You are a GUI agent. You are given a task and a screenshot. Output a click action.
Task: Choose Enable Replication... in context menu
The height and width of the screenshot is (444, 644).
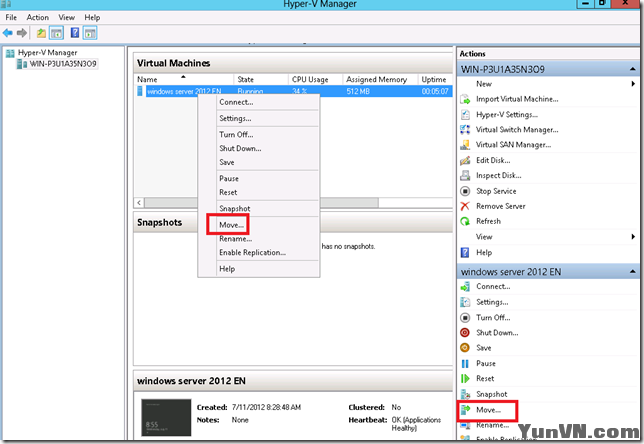(x=259, y=253)
